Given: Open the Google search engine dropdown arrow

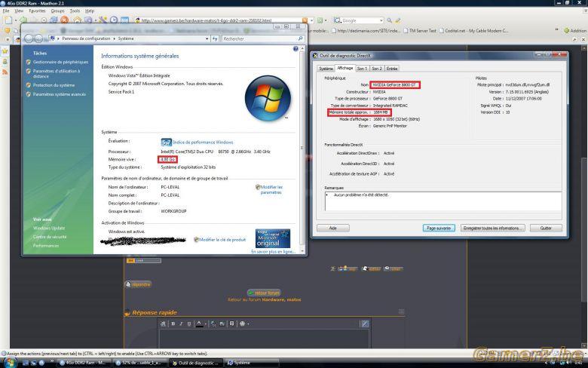Looking at the screenshot, I should pyautogui.click(x=381, y=20).
